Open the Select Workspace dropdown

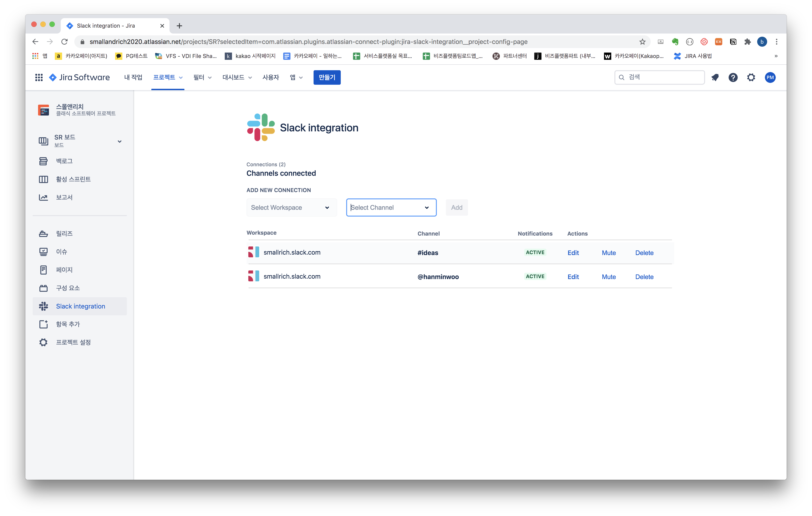click(291, 208)
